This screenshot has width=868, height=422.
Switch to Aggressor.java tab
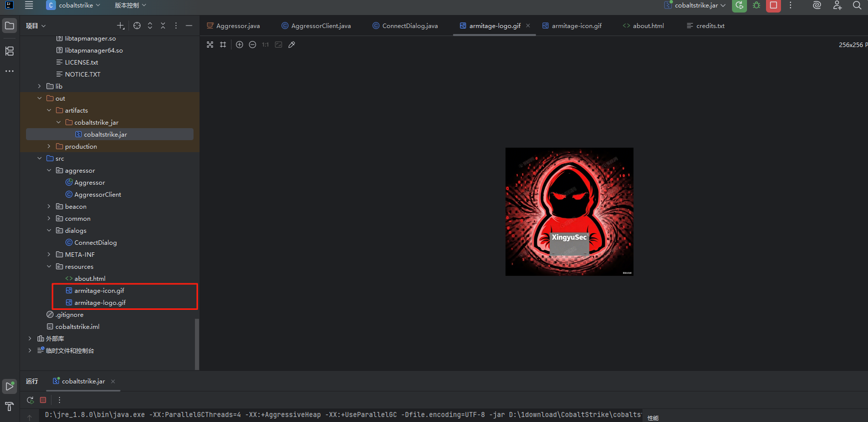coord(233,26)
